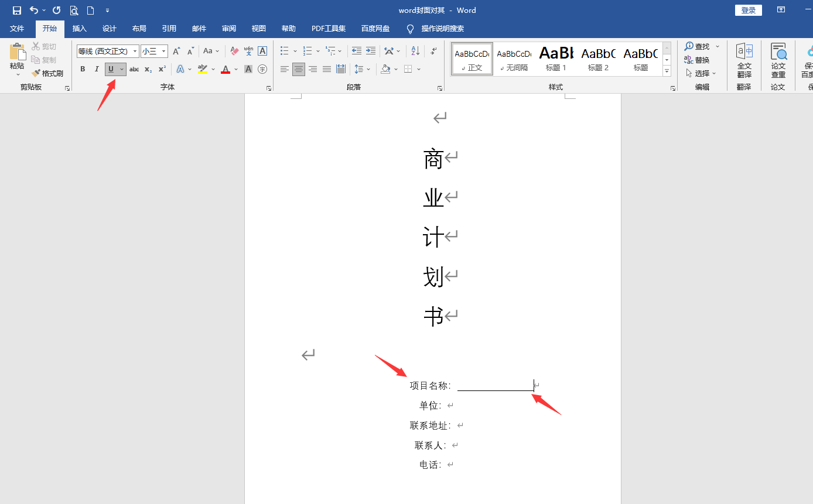
Task: Apply distributed alignment to paragraph
Action: point(341,69)
